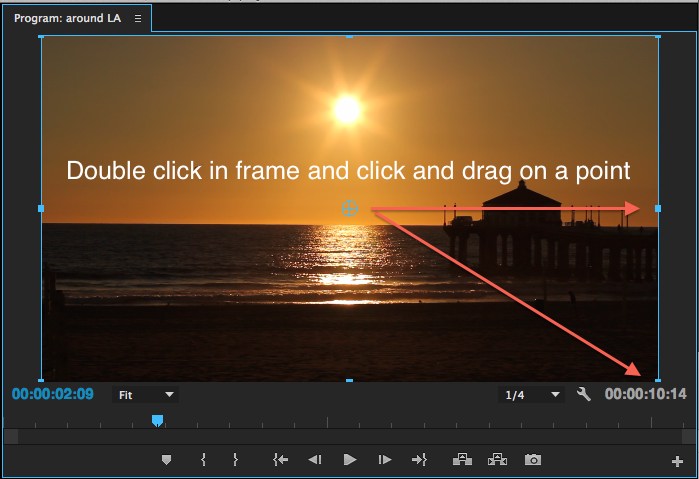Click the Add Marker icon
The width and height of the screenshot is (699, 479).
166,460
